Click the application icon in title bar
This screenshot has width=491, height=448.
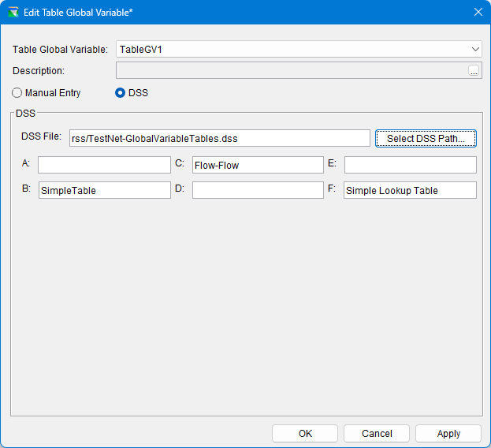click(13, 12)
